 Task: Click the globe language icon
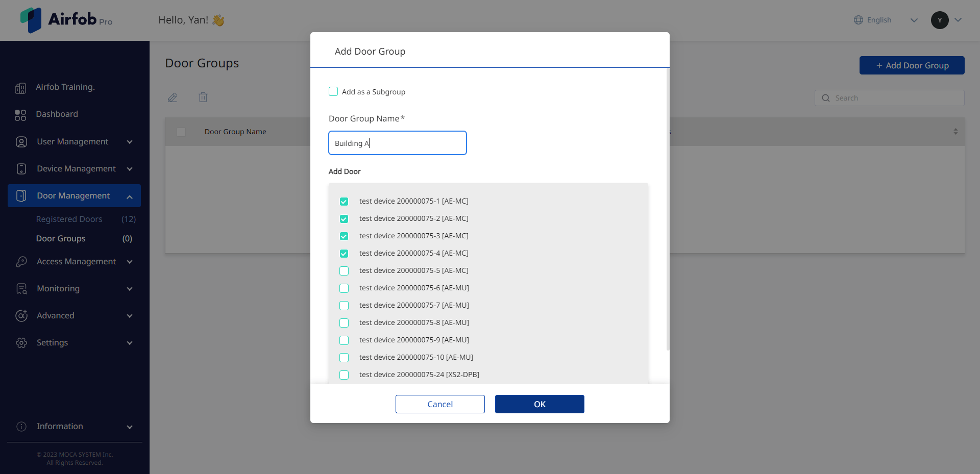(859, 20)
